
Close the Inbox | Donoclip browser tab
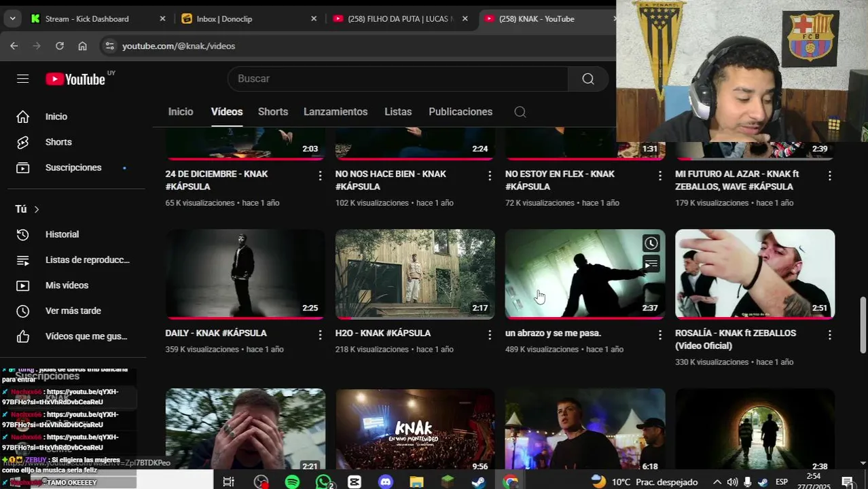pyautogui.click(x=314, y=19)
